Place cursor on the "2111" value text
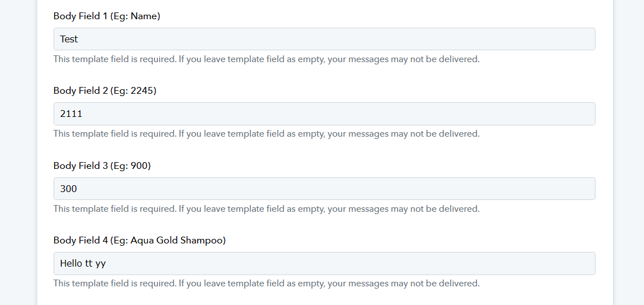 pyautogui.click(x=71, y=114)
